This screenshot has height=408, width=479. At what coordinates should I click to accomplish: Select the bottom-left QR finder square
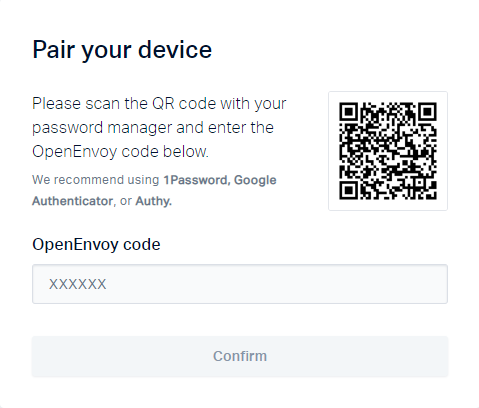click(x=349, y=190)
